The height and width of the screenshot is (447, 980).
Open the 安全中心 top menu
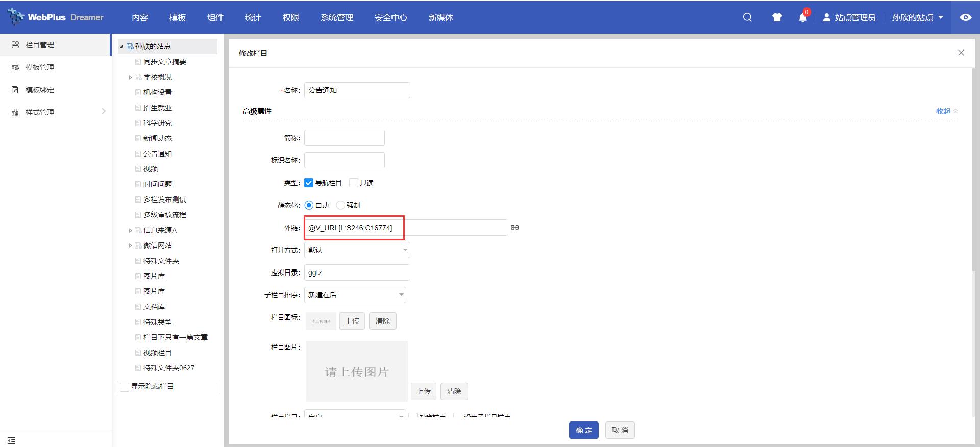coord(391,17)
